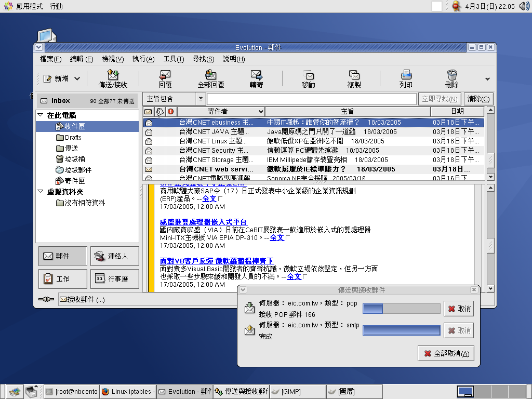Expand the toolbar overflow chevron

[x=487, y=79]
